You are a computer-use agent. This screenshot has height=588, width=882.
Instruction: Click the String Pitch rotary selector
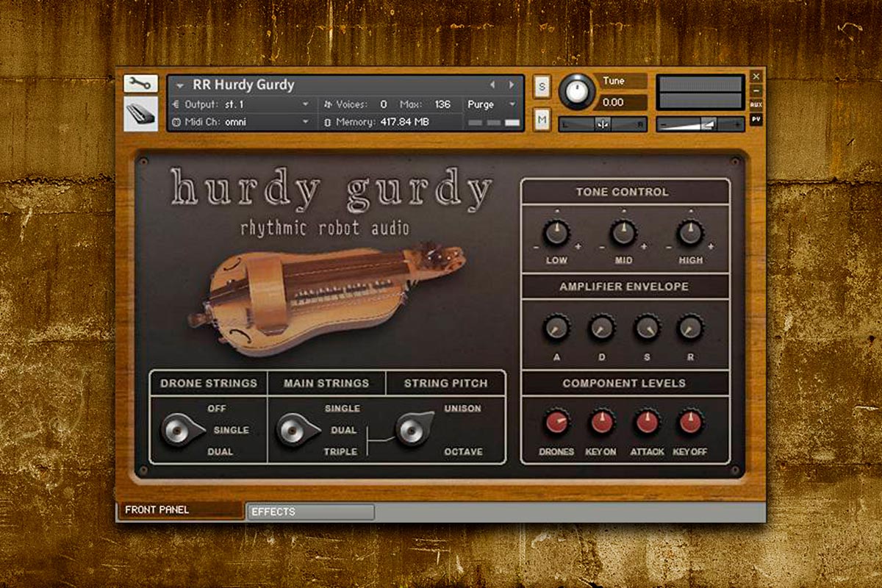coord(414,429)
